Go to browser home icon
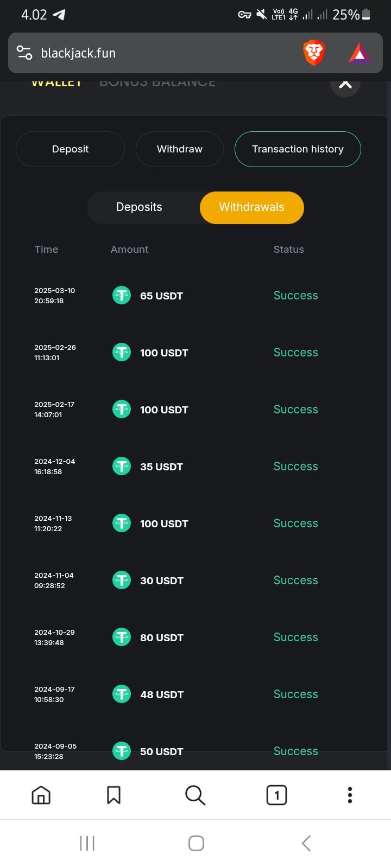Screen dimensions: 391x868 41,795
